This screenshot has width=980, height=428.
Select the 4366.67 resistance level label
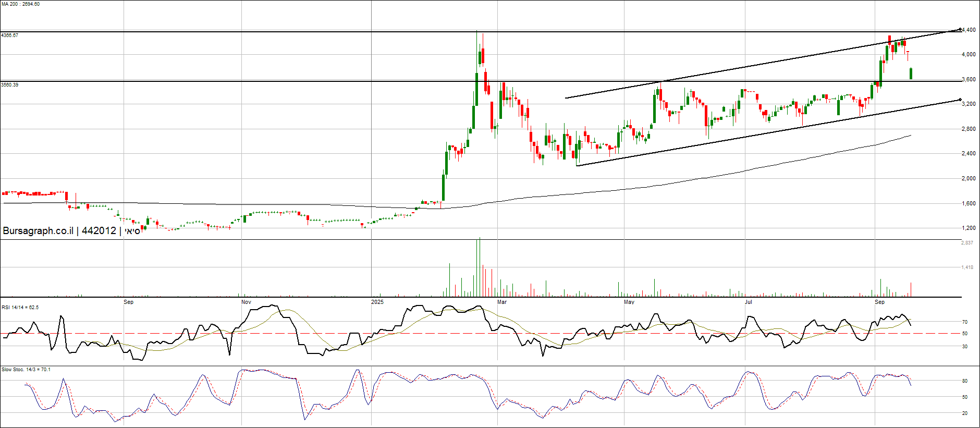point(10,35)
